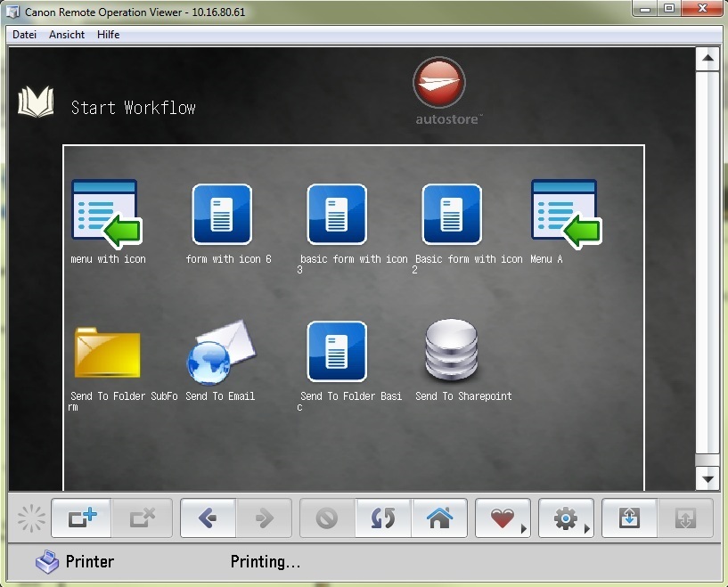The width and height of the screenshot is (728, 587).
Task: Click the home button in toolbar
Action: [437, 518]
